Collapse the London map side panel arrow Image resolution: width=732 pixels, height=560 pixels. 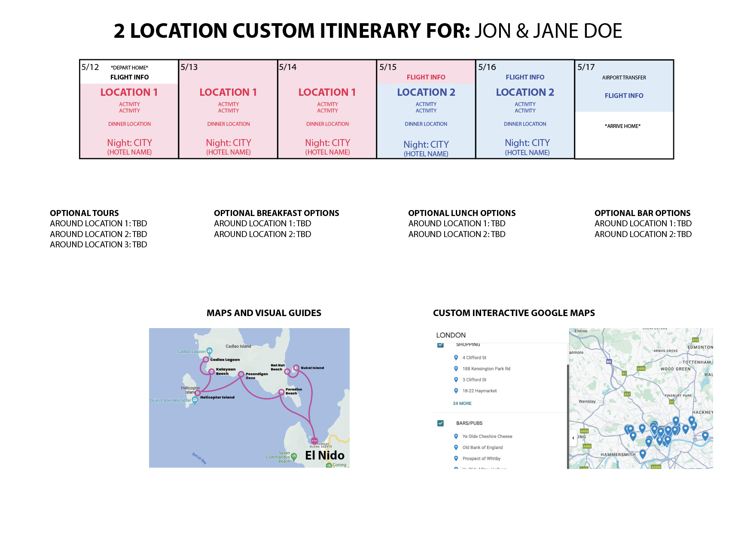coord(573,438)
